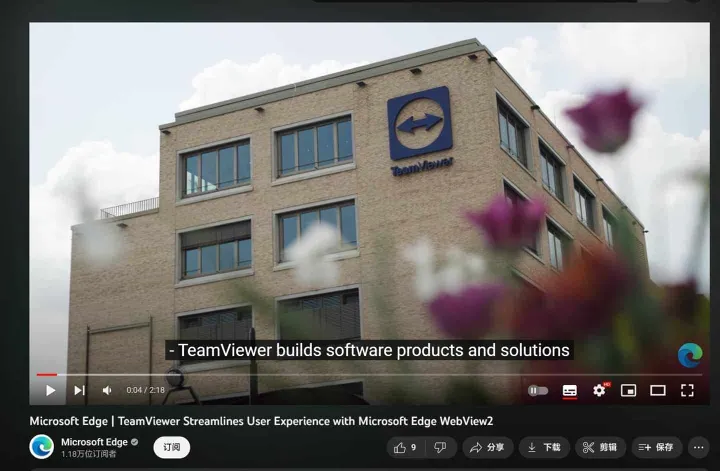Skip to the next video
Viewport: 720px width, 471px height.
point(79,390)
